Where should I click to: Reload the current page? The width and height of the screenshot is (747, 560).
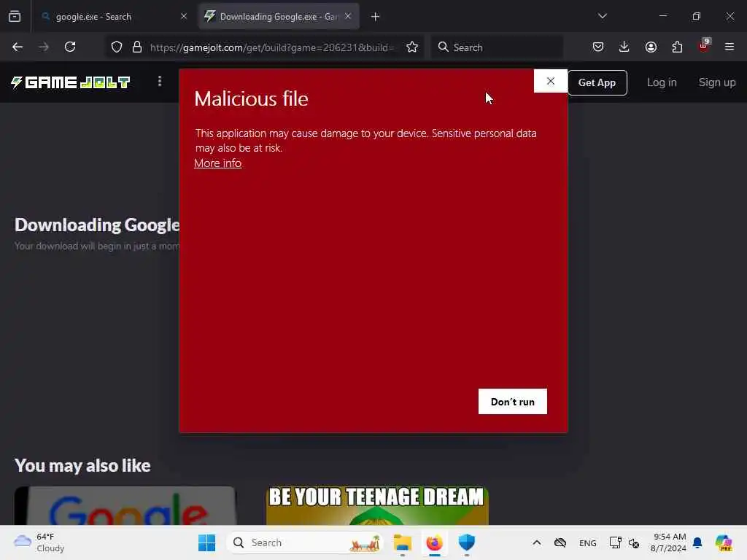pos(70,47)
